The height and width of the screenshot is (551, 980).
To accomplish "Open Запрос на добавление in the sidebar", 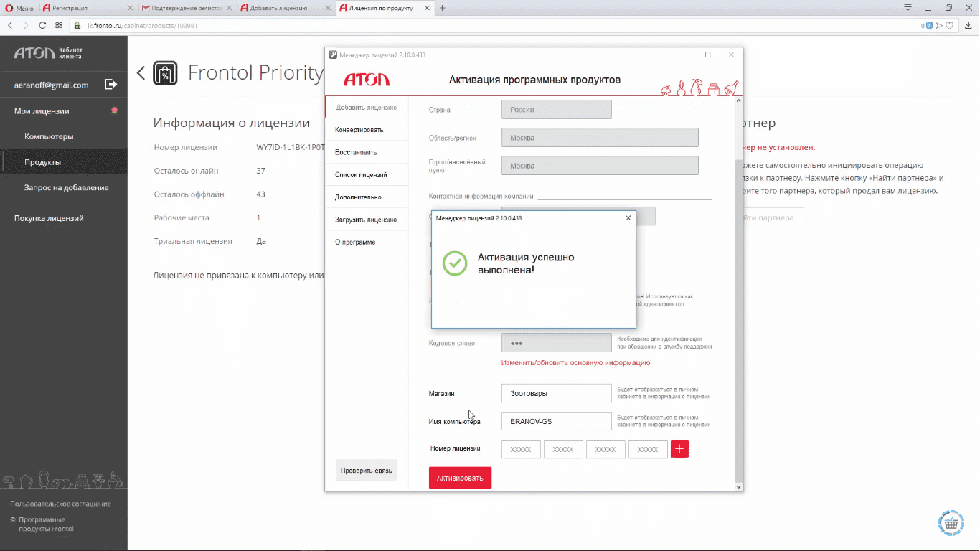I will [x=67, y=187].
